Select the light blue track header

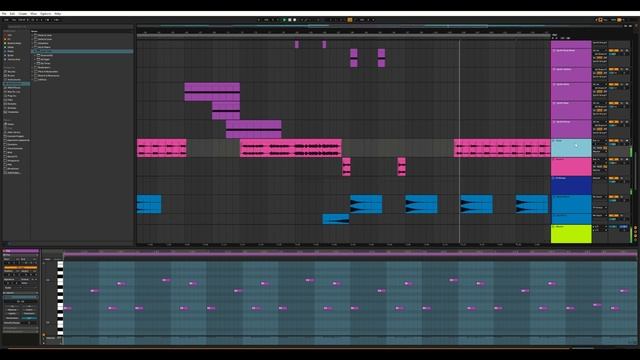[x=571, y=148]
